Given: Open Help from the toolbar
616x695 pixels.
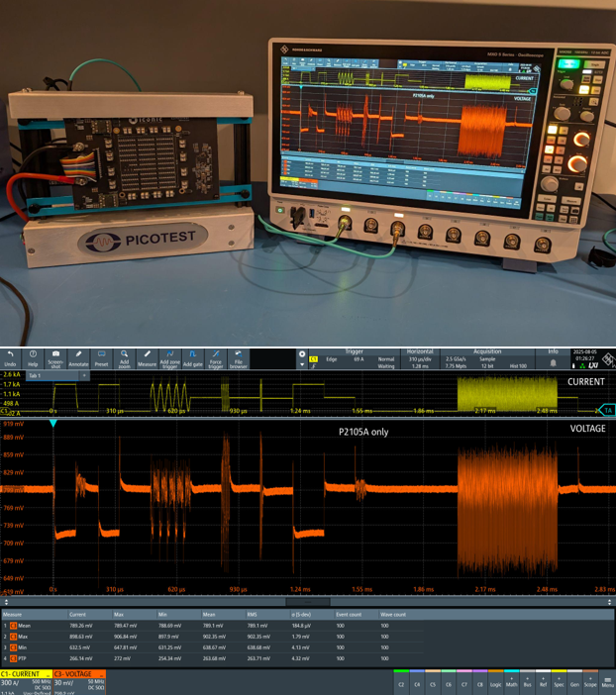Looking at the screenshot, I should pyautogui.click(x=33, y=358).
